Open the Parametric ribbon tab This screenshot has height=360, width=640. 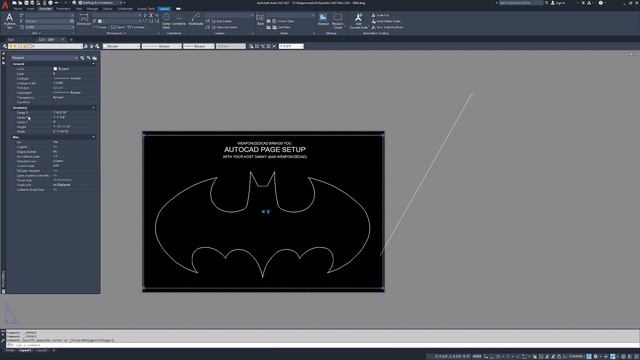[63, 9]
